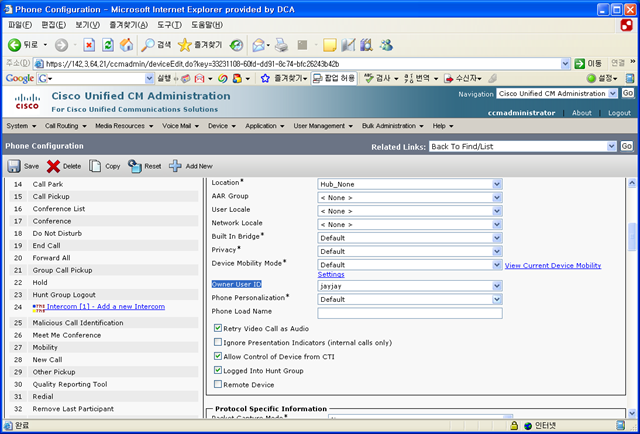640x434 pixels.
Task: Click the Meet Me Conference row
Action: pos(104,335)
